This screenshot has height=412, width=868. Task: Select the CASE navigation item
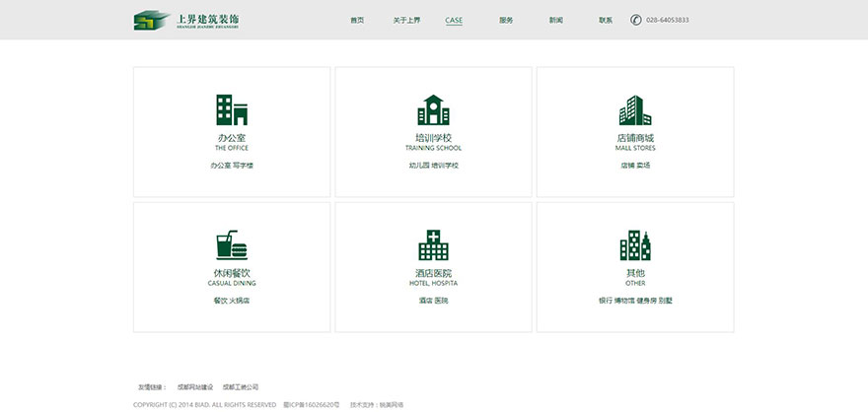(454, 20)
